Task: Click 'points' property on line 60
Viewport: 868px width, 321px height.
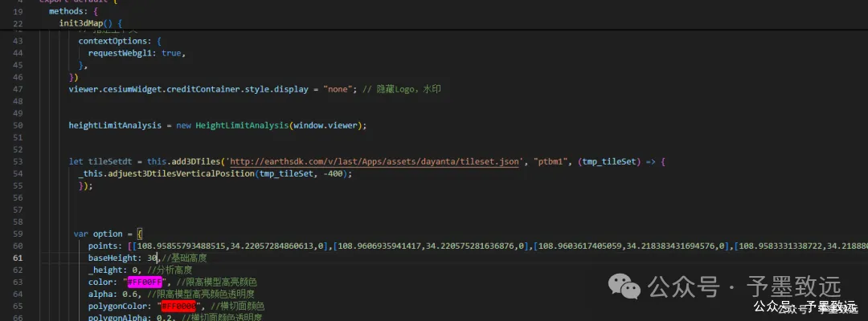Action: [x=103, y=246]
